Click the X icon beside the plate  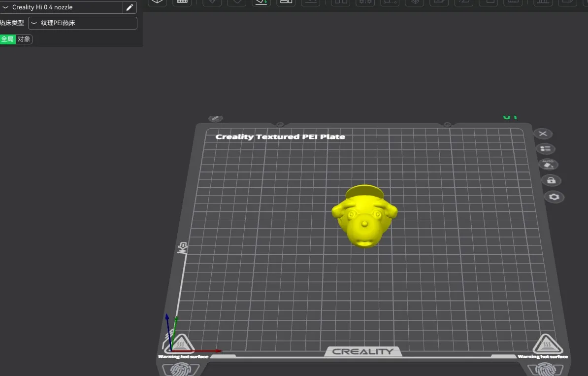point(543,134)
